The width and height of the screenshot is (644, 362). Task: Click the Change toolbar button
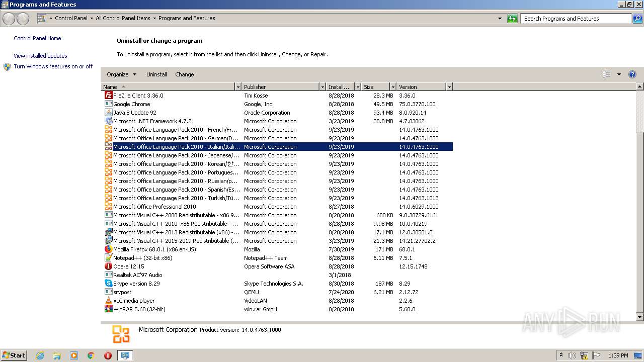click(x=185, y=74)
